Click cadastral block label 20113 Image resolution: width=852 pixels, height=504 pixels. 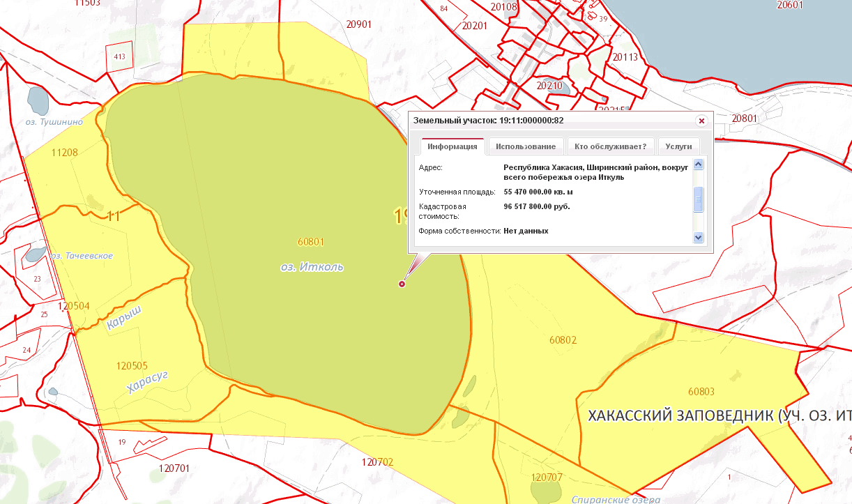point(625,57)
